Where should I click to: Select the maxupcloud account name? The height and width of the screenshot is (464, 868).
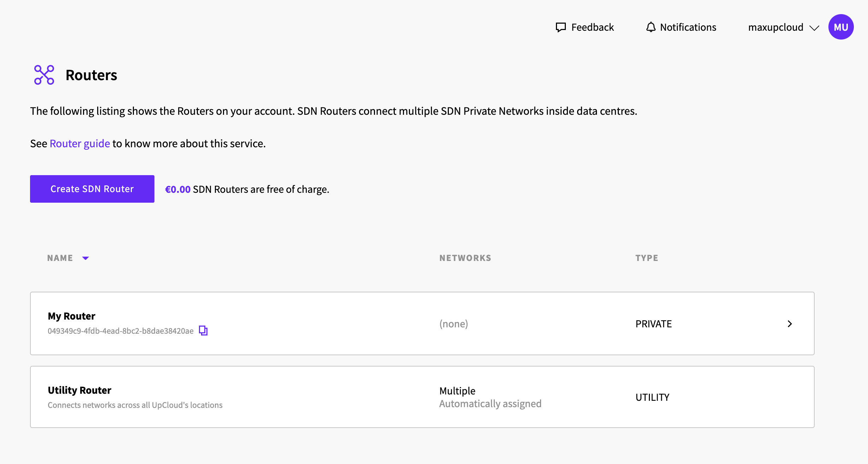(776, 27)
